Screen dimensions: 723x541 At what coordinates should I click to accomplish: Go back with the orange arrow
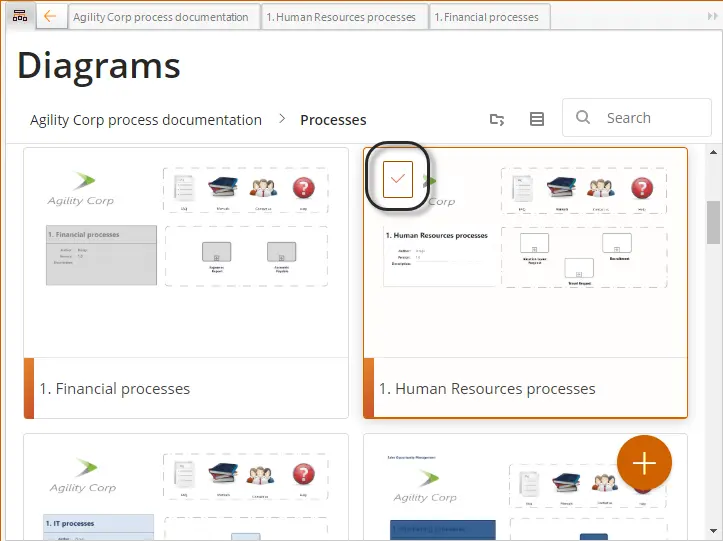click(50, 17)
